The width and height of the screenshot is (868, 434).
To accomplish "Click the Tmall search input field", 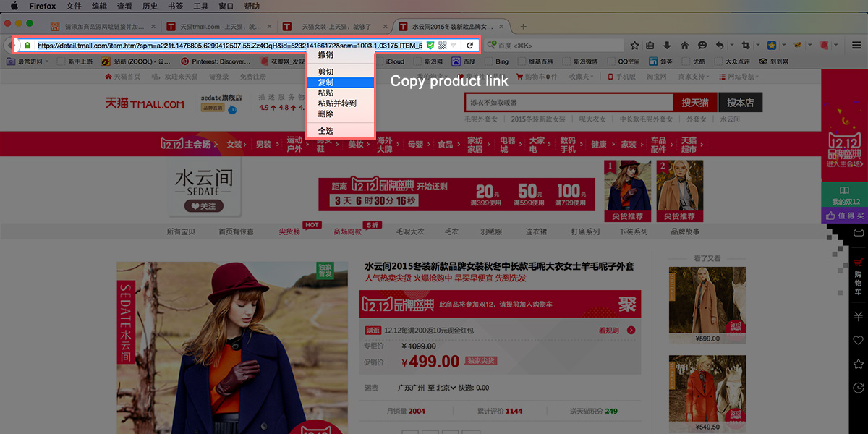I will click(x=569, y=103).
